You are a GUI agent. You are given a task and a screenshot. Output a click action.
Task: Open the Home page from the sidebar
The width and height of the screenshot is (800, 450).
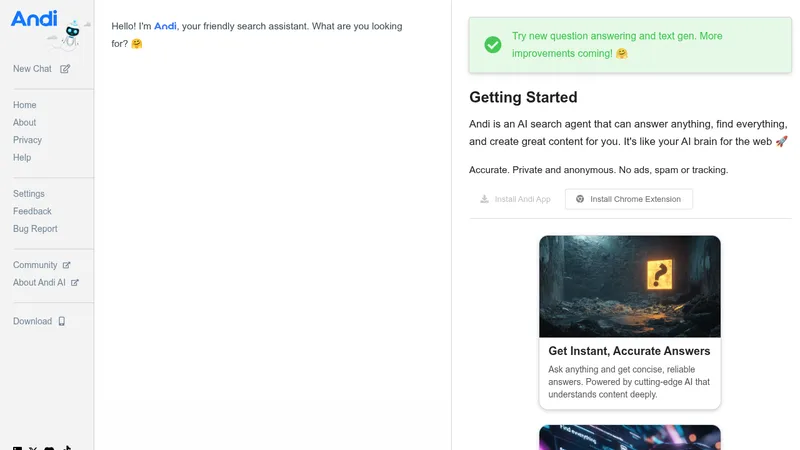click(x=24, y=105)
